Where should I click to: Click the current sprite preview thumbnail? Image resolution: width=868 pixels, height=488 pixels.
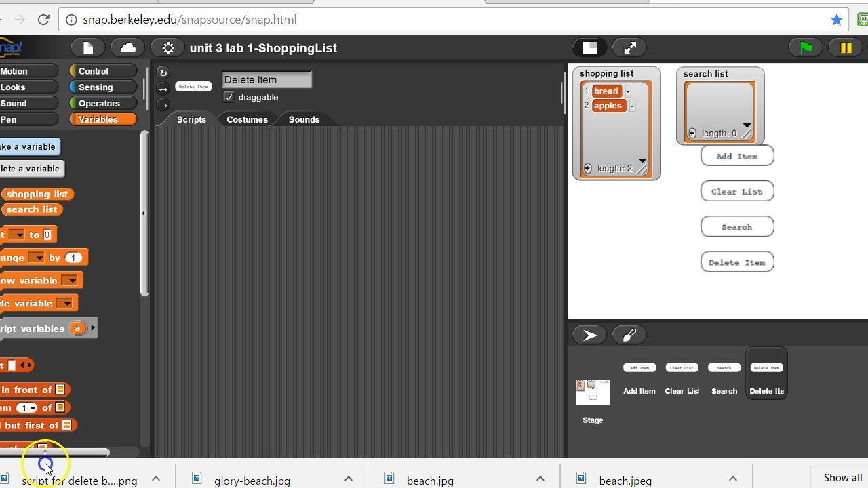click(193, 87)
